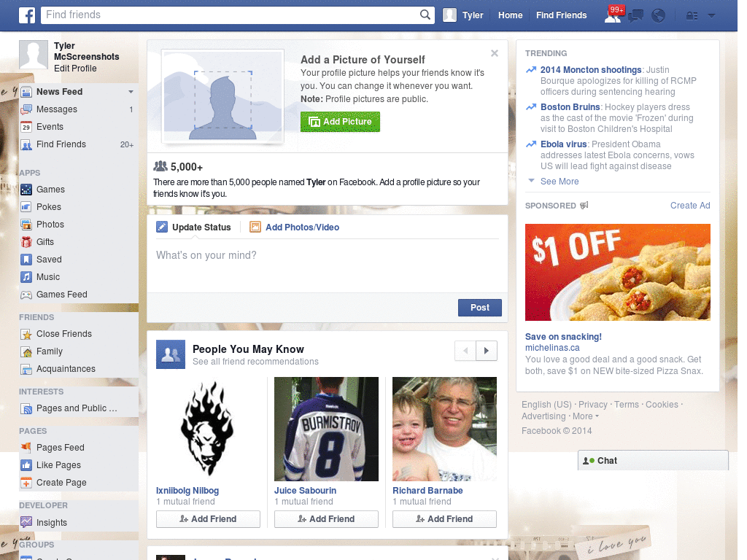747x560 pixels.
Task: Open the Chat bar
Action: (x=653, y=461)
